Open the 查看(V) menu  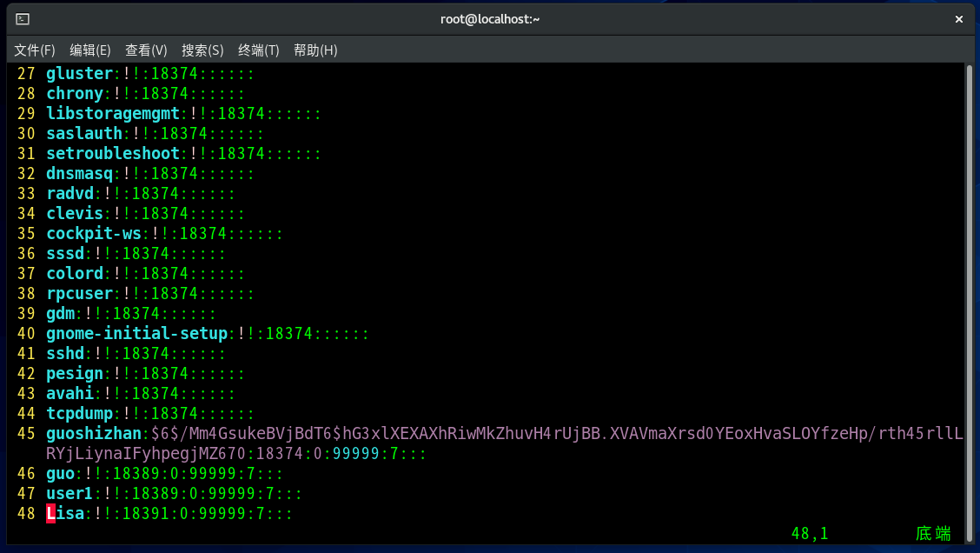tap(146, 50)
